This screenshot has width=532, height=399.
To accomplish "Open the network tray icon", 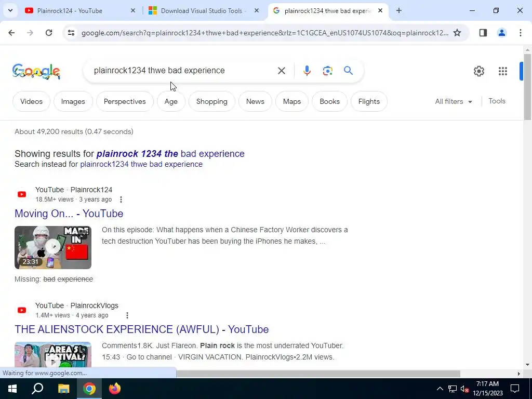I will tap(453, 389).
